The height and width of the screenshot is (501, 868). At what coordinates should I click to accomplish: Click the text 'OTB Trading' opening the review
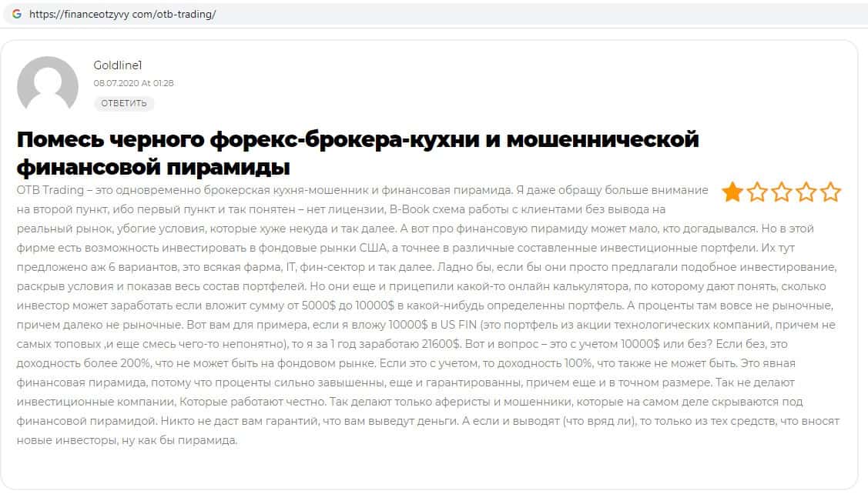coord(50,190)
